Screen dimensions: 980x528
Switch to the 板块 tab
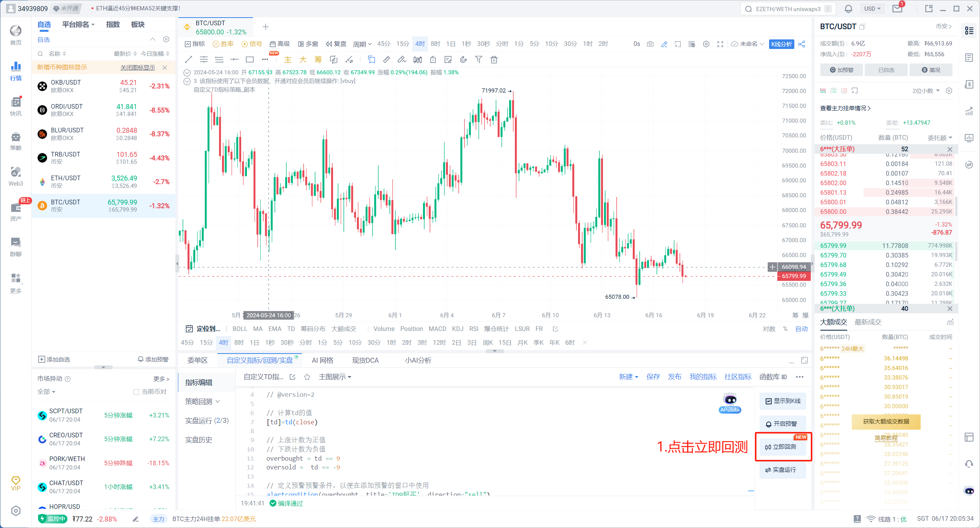click(x=137, y=24)
